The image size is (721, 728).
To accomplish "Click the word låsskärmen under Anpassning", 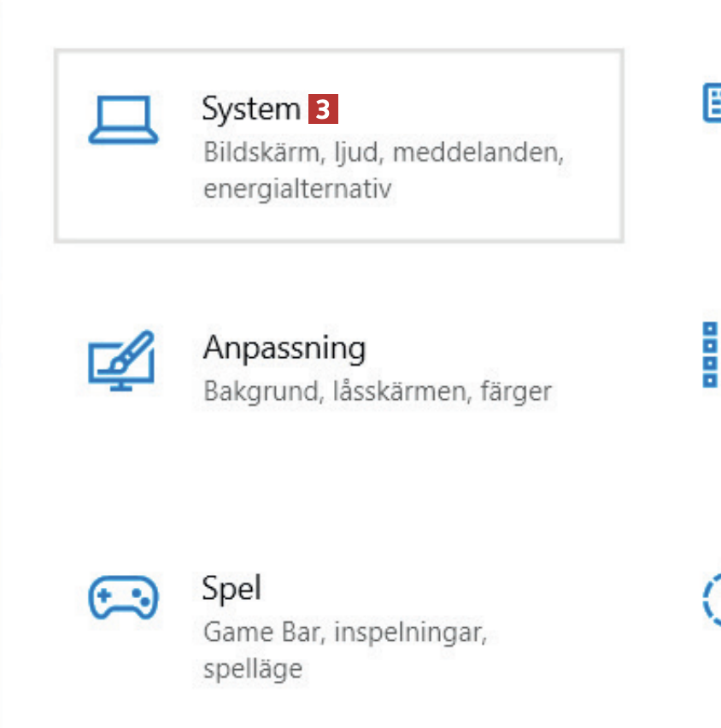I will point(397,391).
